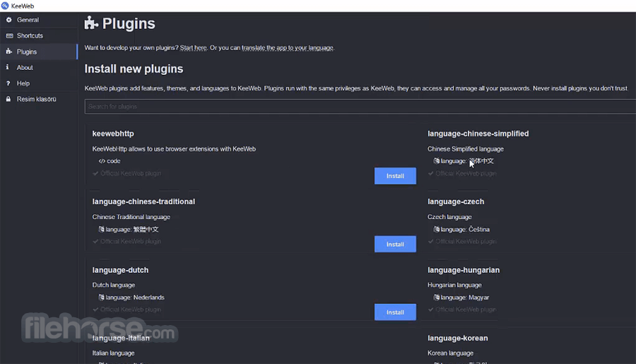The width and height of the screenshot is (636, 364).
Task: Install the keewebhttp plugin
Action: 395,176
